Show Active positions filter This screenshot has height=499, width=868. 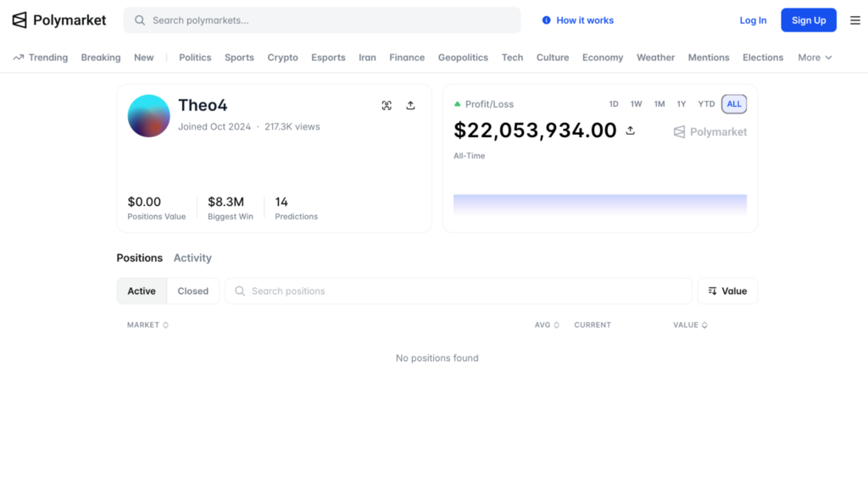tap(142, 291)
